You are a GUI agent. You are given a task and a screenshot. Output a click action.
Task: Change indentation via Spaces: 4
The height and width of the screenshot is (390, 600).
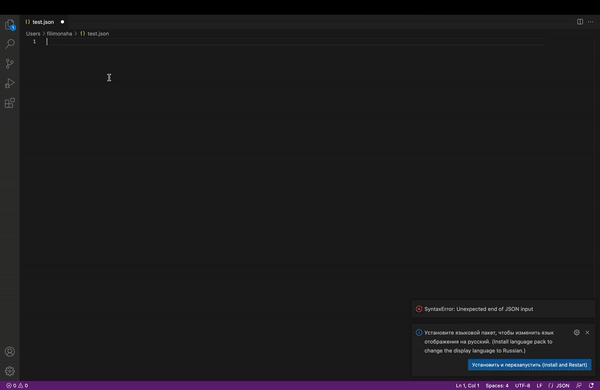pos(497,385)
